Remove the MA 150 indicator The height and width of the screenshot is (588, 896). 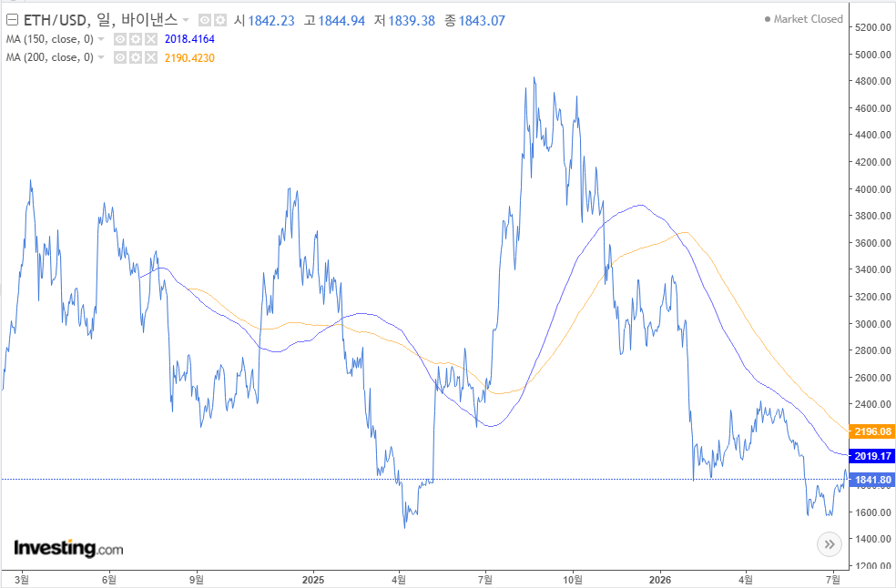[x=151, y=39]
